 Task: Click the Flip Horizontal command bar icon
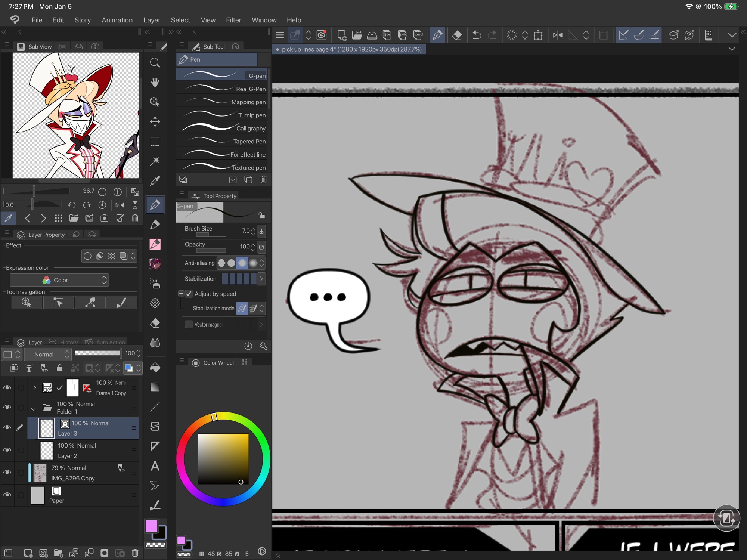(558, 35)
